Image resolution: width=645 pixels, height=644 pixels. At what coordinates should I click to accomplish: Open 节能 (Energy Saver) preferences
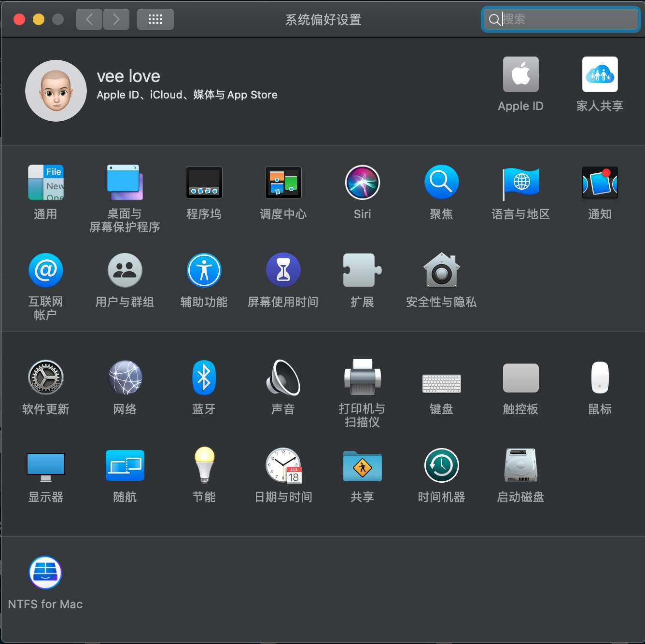(204, 465)
